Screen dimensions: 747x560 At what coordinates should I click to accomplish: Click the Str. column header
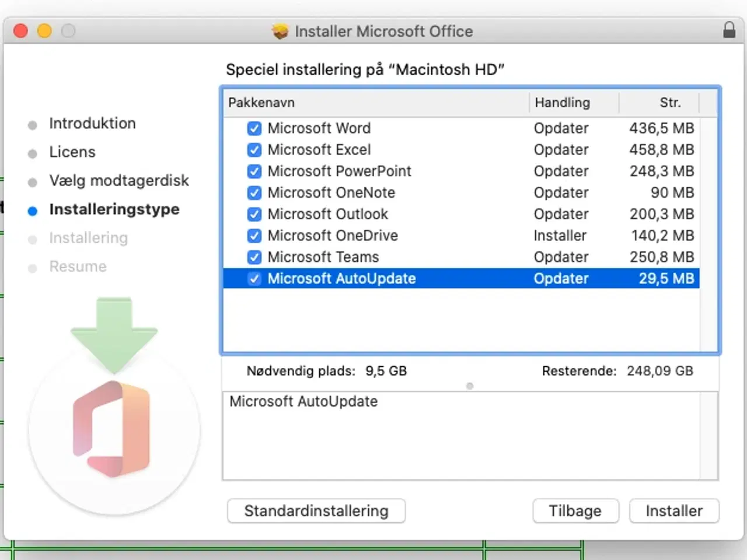pyautogui.click(x=659, y=103)
